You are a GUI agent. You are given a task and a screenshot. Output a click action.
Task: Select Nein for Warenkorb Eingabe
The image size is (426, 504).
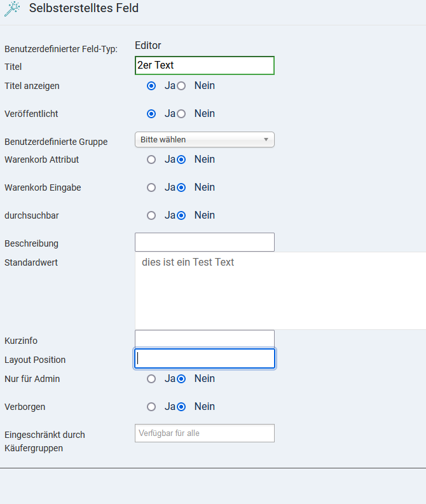[182, 187]
